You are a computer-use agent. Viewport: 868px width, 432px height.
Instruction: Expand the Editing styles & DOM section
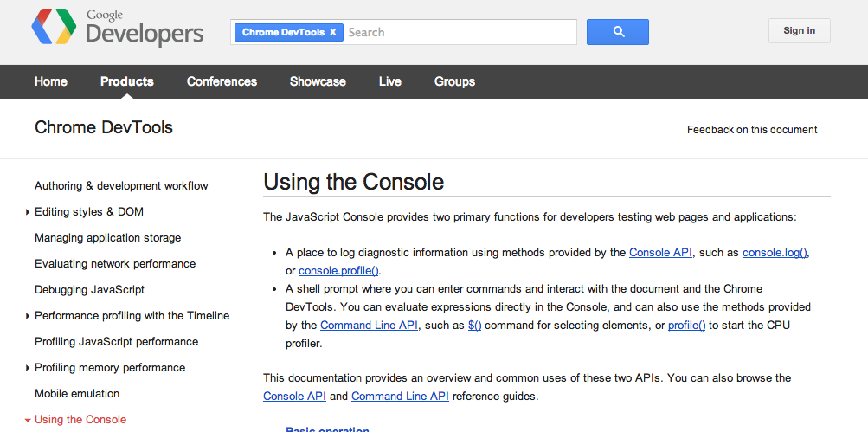(28, 212)
